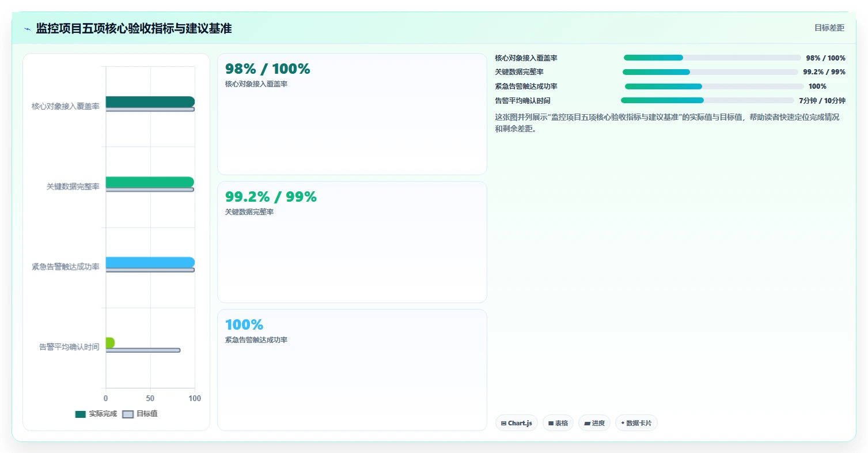Click the dashboard title 监控项目五项核心验收指标与建议基准
Screen dimensions: 868x453
(134, 28)
